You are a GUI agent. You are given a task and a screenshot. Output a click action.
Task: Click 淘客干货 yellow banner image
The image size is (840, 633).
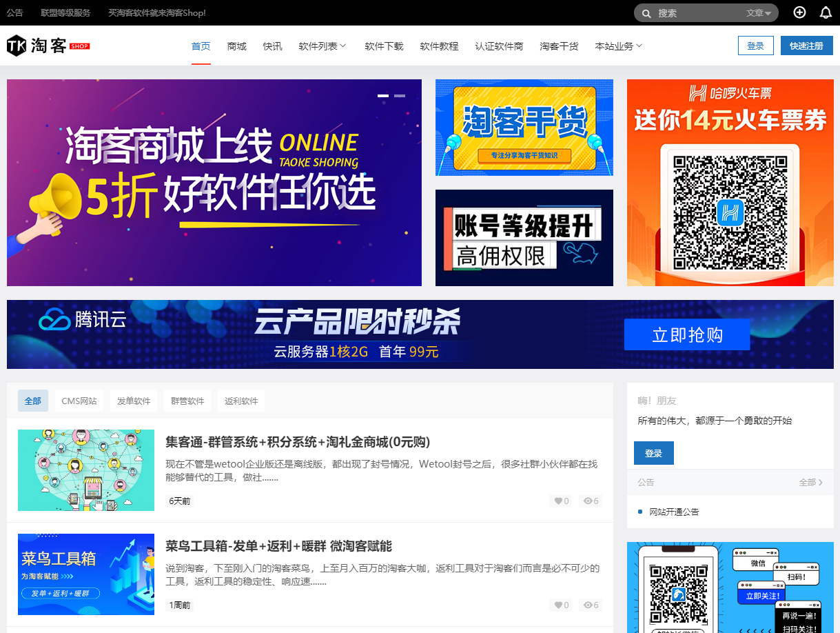(524, 128)
